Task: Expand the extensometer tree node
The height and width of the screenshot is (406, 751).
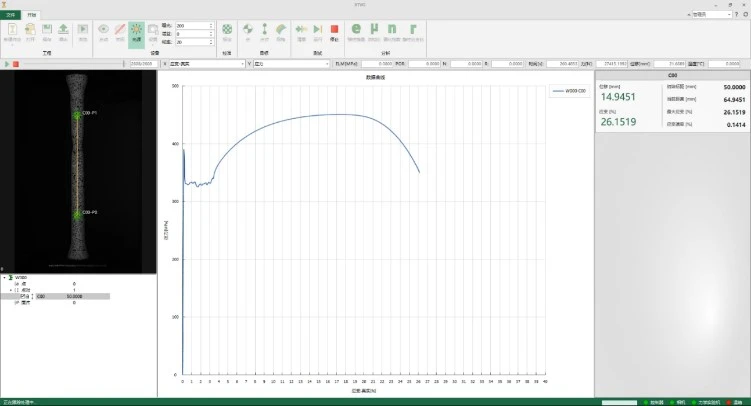Action: [x=10, y=290]
